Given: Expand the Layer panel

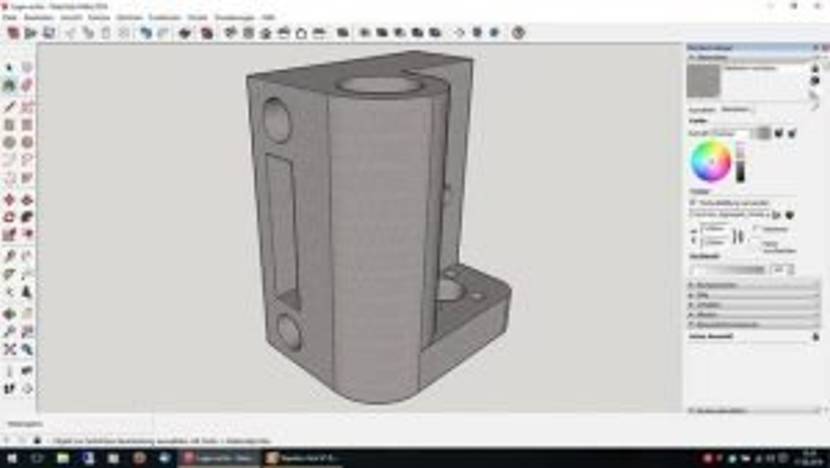Looking at the screenshot, I should pos(754,305).
